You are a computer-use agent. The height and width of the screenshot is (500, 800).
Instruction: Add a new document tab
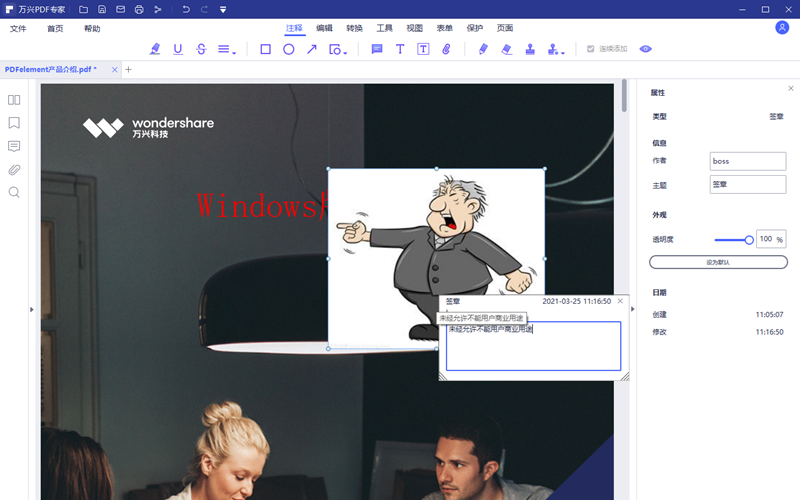pos(128,70)
